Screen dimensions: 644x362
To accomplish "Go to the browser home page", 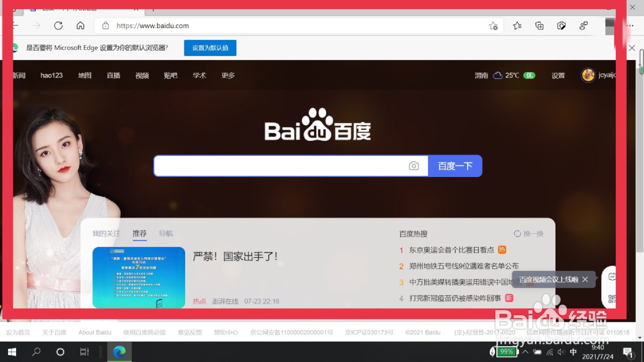I will [x=80, y=25].
